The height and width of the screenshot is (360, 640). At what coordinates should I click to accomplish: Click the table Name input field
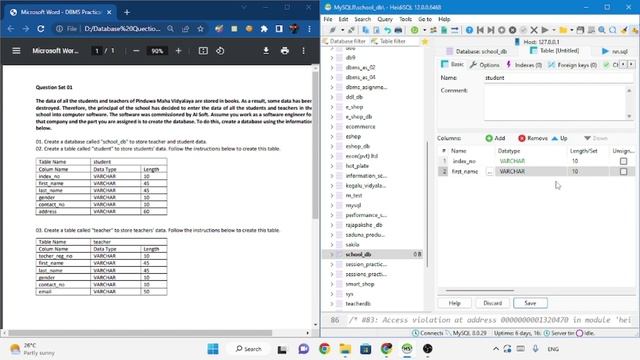558,78
